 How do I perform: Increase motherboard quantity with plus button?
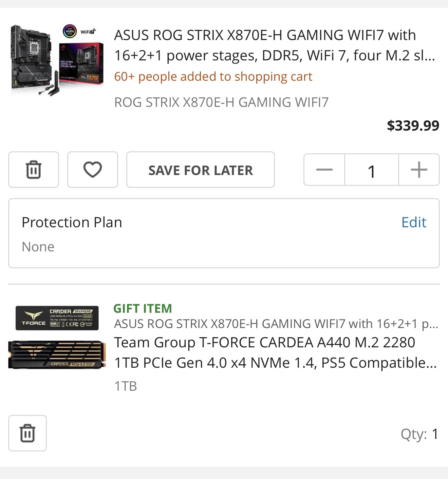click(x=419, y=170)
